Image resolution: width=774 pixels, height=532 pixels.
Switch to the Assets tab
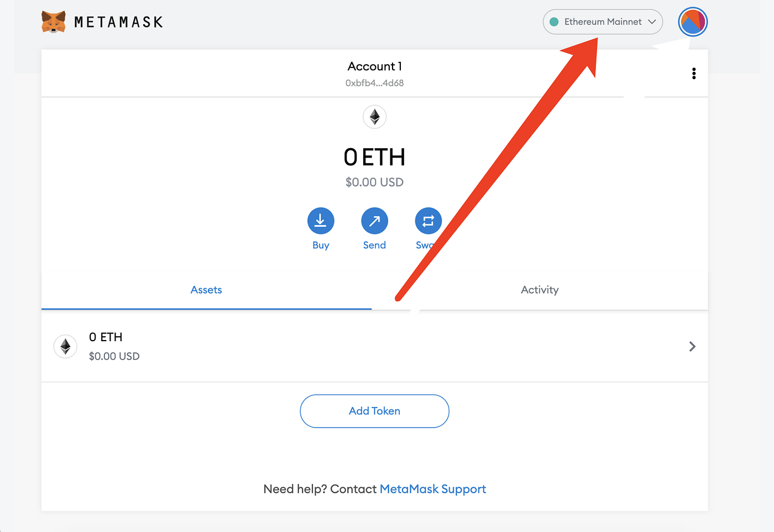pos(206,290)
